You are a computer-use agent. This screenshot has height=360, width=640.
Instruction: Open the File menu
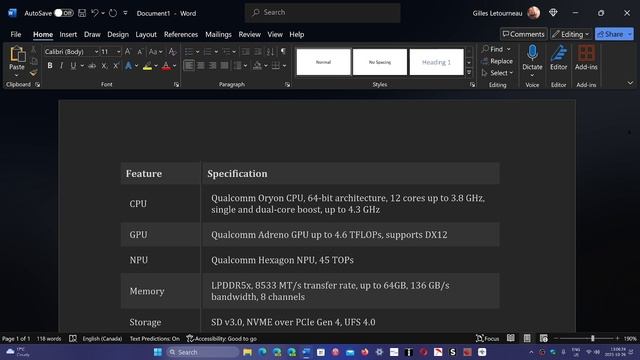click(16, 34)
